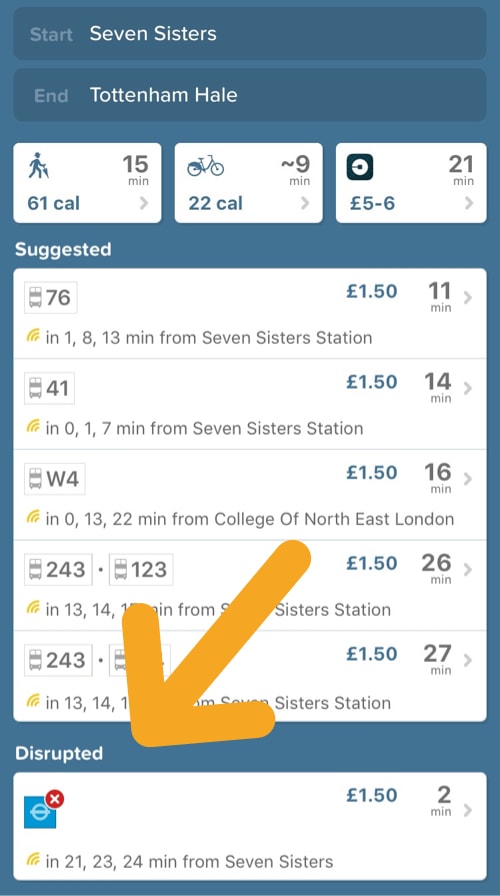
Task: Edit the End field Tottenham Hale
Action: [250, 95]
